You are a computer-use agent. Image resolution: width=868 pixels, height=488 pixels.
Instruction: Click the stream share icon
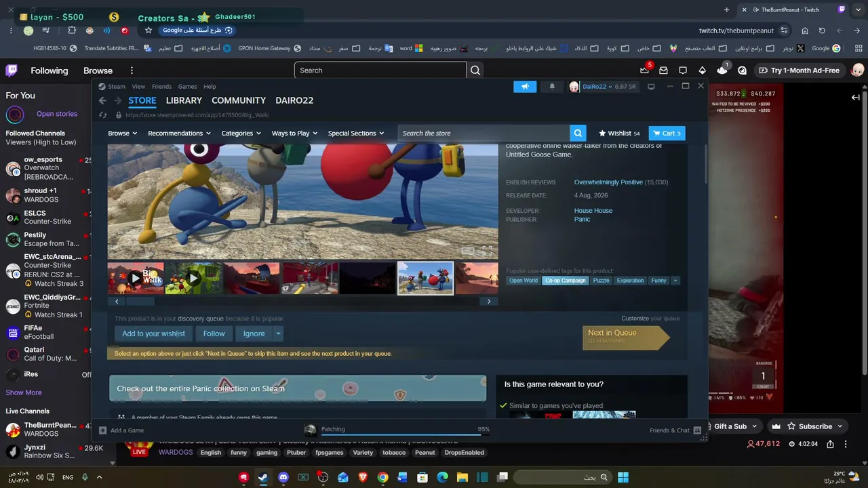[829, 444]
